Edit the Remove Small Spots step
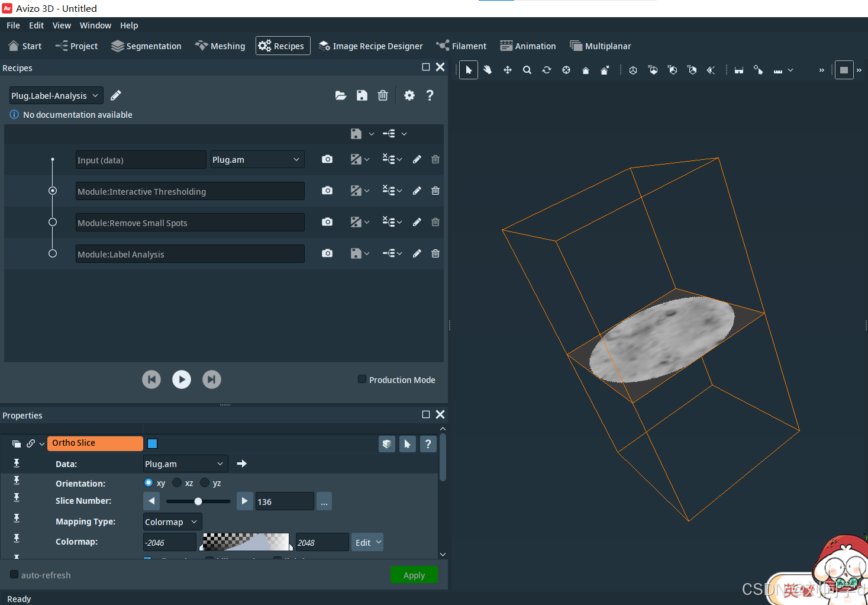This screenshot has width=868, height=605. (x=417, y=222)
